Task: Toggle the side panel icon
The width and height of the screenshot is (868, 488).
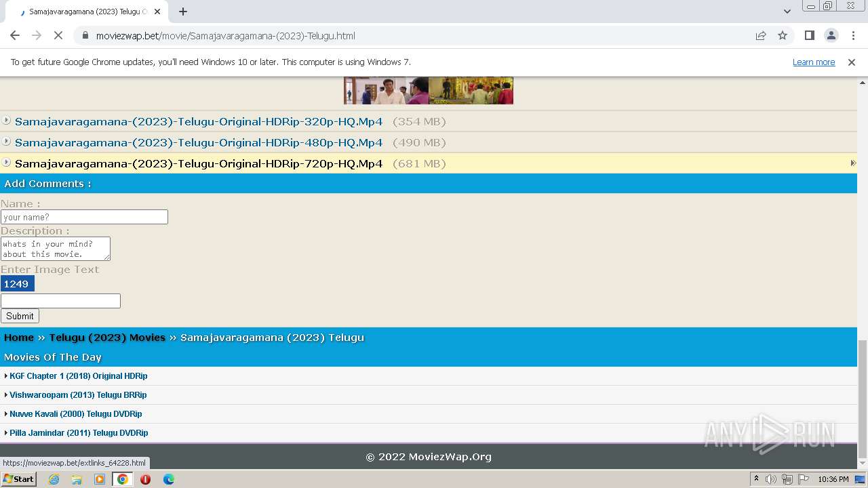Action: coord(809,35)
